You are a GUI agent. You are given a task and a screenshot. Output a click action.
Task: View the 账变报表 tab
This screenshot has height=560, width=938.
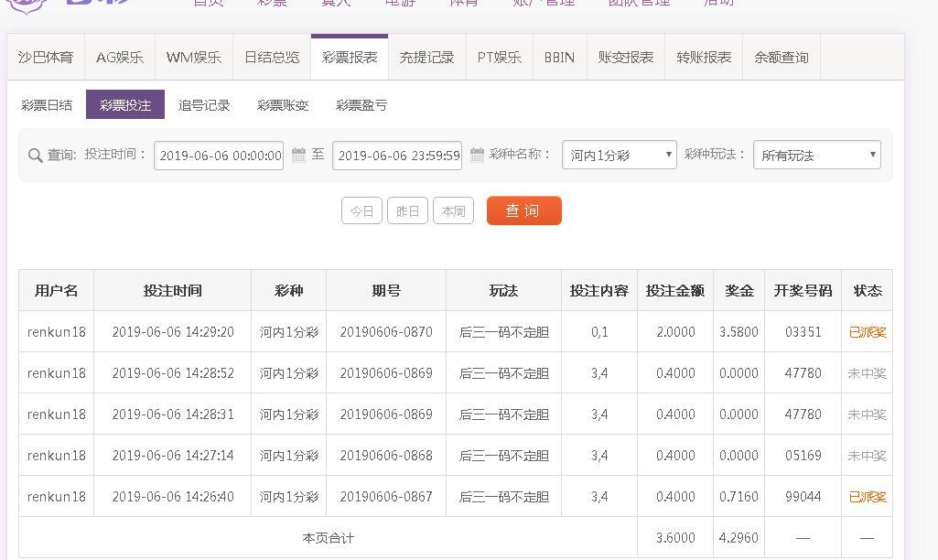coord(626,58)
